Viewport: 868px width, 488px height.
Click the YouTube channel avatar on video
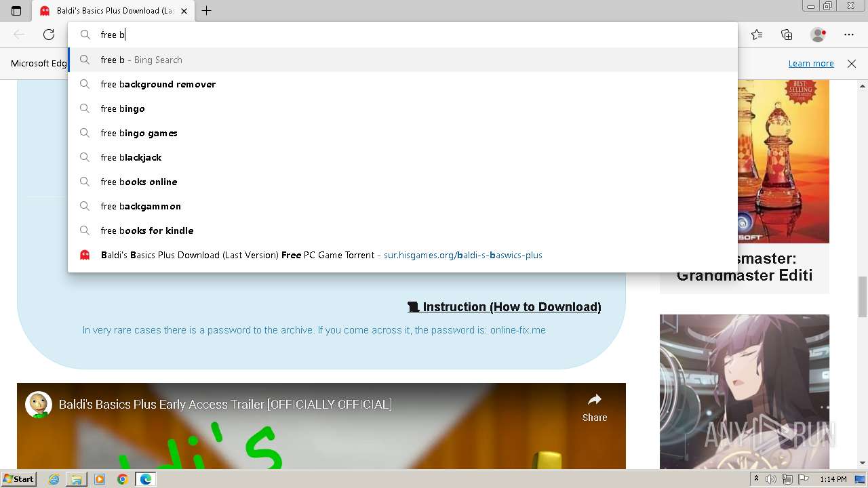click(x=39, y=405)
